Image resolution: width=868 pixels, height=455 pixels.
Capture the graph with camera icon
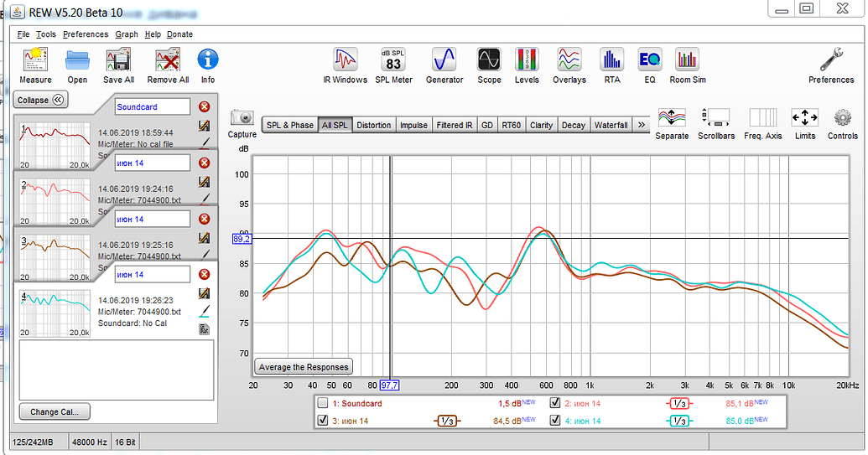[x=242, y=123]
